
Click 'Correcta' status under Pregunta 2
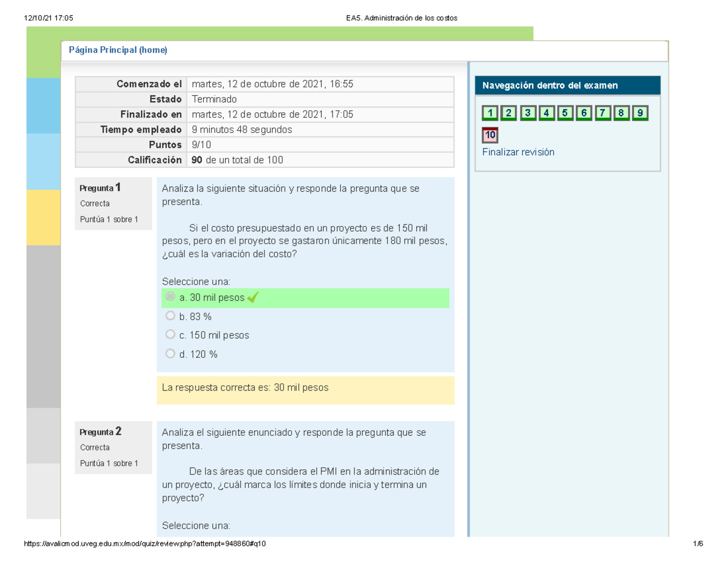point(95,447)
